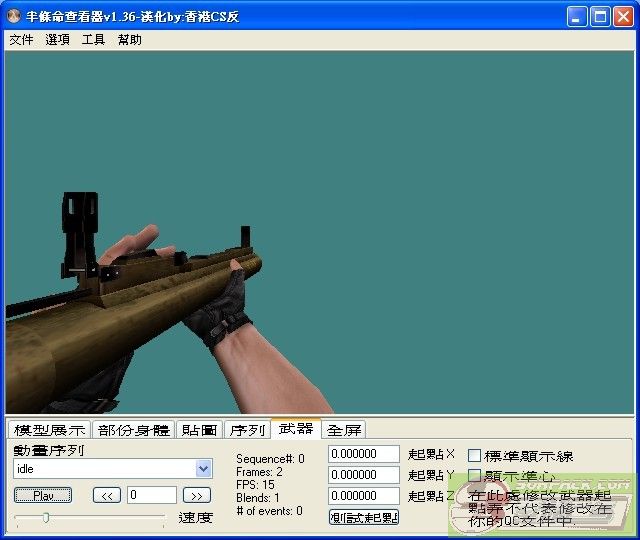Open the 工具 menu
Viewport: 640px width, 540px height.
[93, 40]
